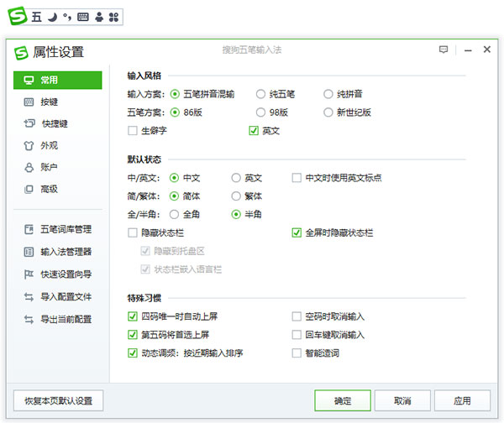Uncheck the 英文 checkbox under 输入风格

(254, 131)
